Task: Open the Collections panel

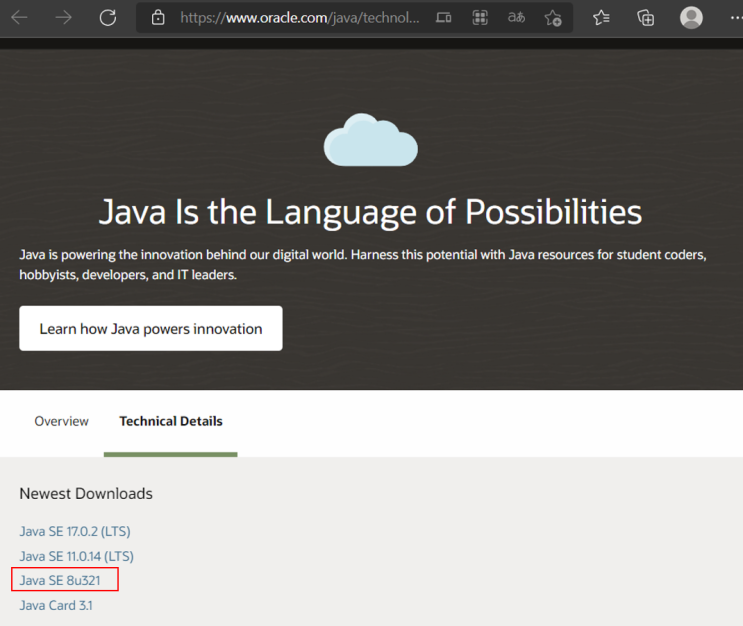Action: pyautogui.click(x=645, y=18)
